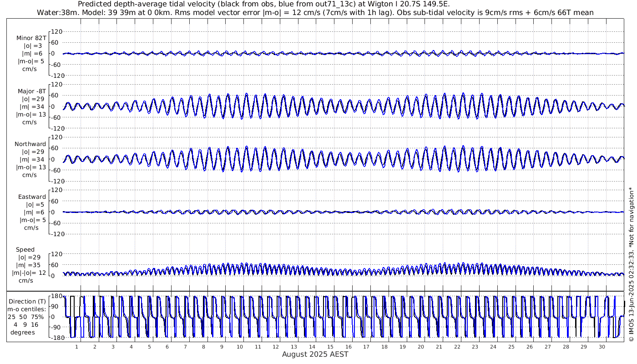
Task: Select day "15" on the date axis
Action: click(x=330, y=347)
